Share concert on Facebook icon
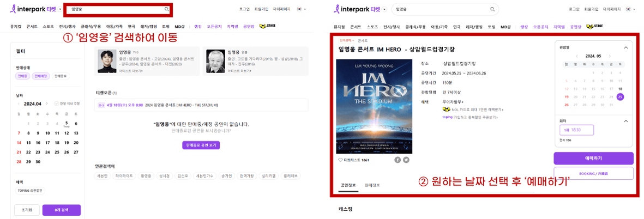 point(398,160)
